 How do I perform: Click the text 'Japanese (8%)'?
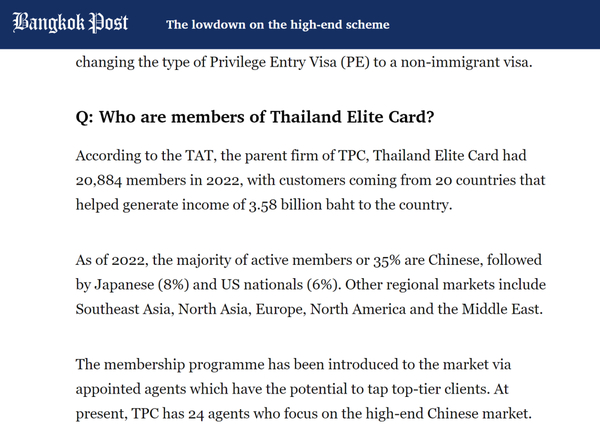click(x=142, y=285)
